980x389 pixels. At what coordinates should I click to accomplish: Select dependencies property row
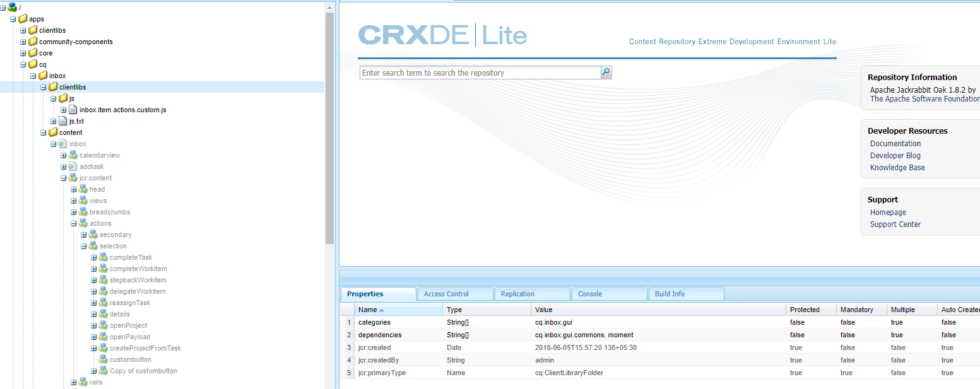point(660,335)
